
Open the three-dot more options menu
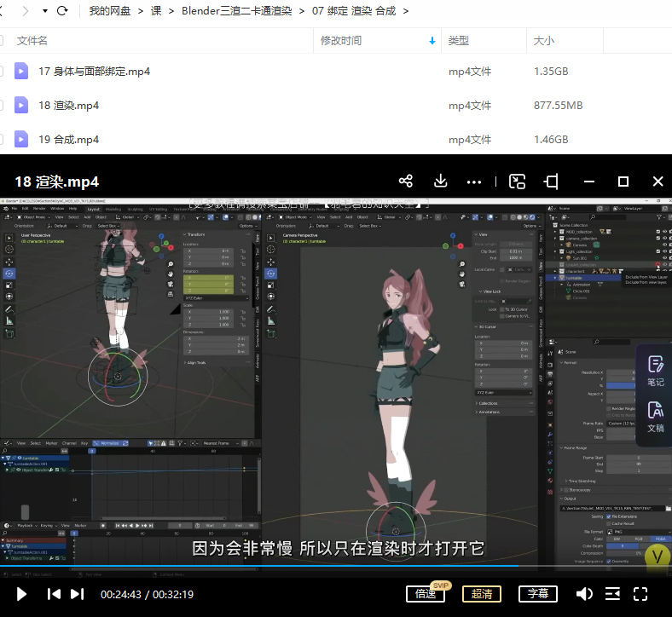point(475,182)
